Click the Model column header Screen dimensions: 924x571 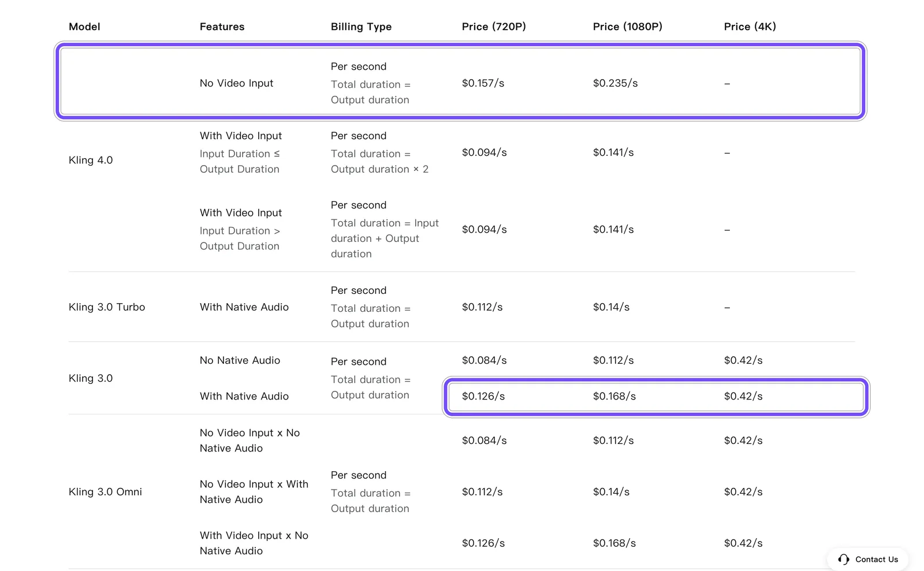pyautogui.click(x=84, y=27)
